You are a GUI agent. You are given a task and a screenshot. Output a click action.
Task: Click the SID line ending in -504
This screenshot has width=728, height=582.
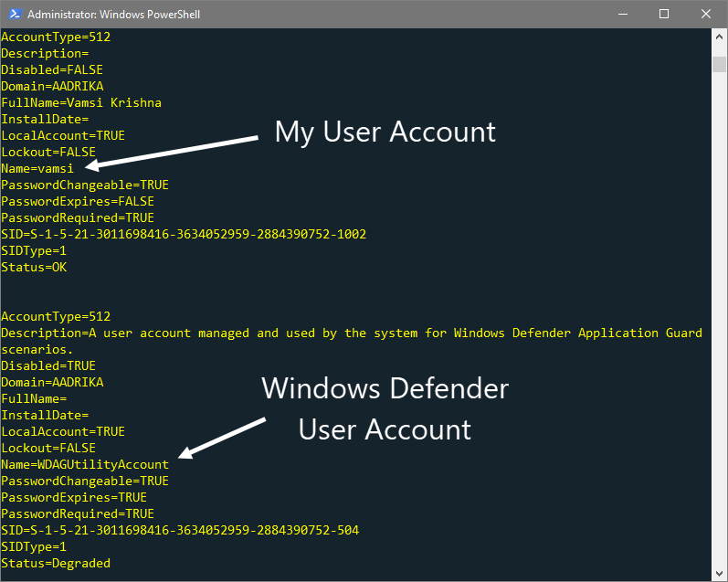(180, 530)
